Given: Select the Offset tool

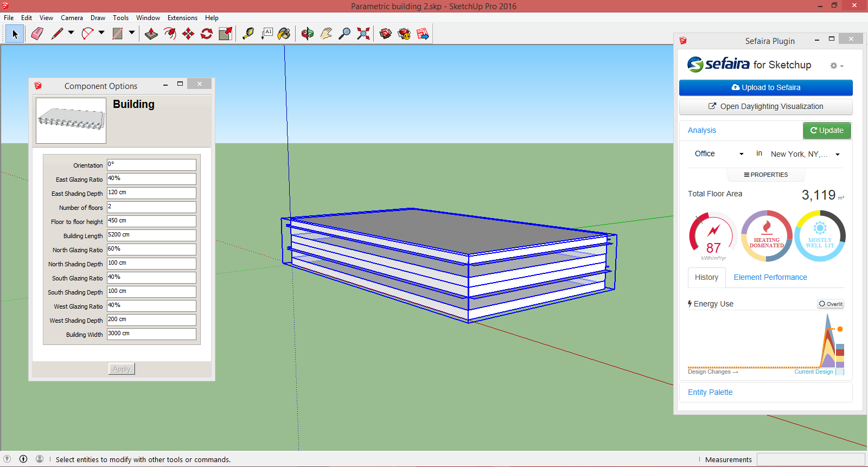Looking at the screenshot, I should 170,34.
